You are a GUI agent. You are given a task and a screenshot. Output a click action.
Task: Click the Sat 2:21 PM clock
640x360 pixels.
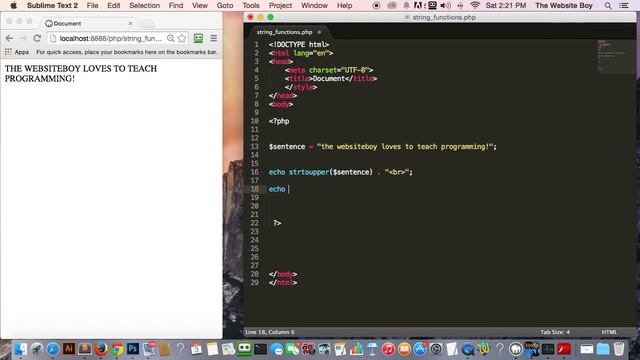[506, 5]
